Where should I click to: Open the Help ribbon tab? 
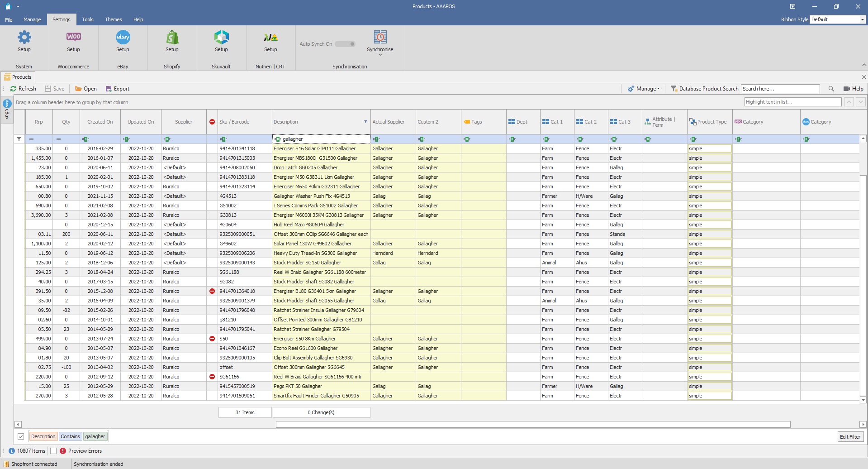[138, 19]
